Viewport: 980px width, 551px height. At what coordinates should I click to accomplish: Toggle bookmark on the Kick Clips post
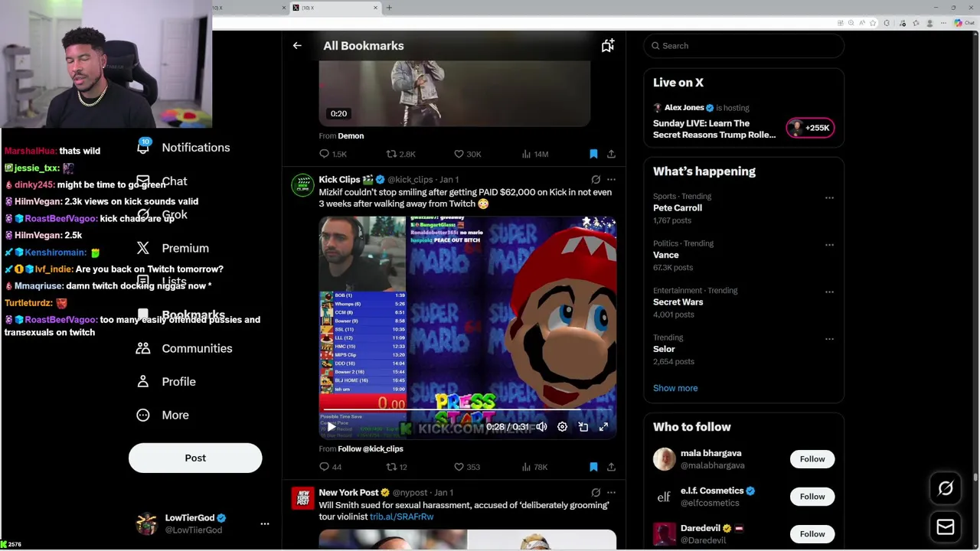pos(593,467)
